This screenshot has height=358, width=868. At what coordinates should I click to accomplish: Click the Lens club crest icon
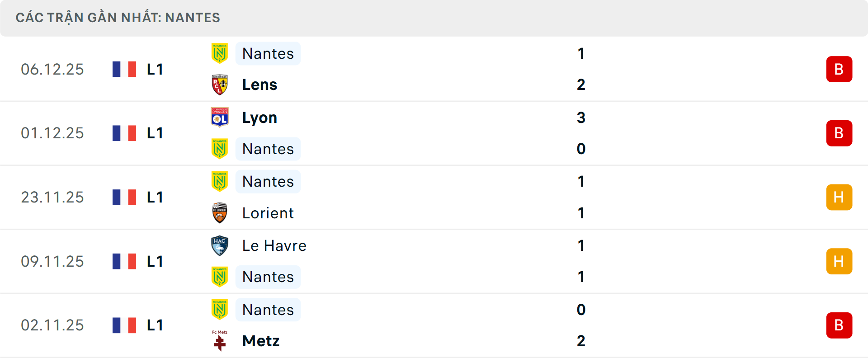pyautogui.click(x=220, y=85)
